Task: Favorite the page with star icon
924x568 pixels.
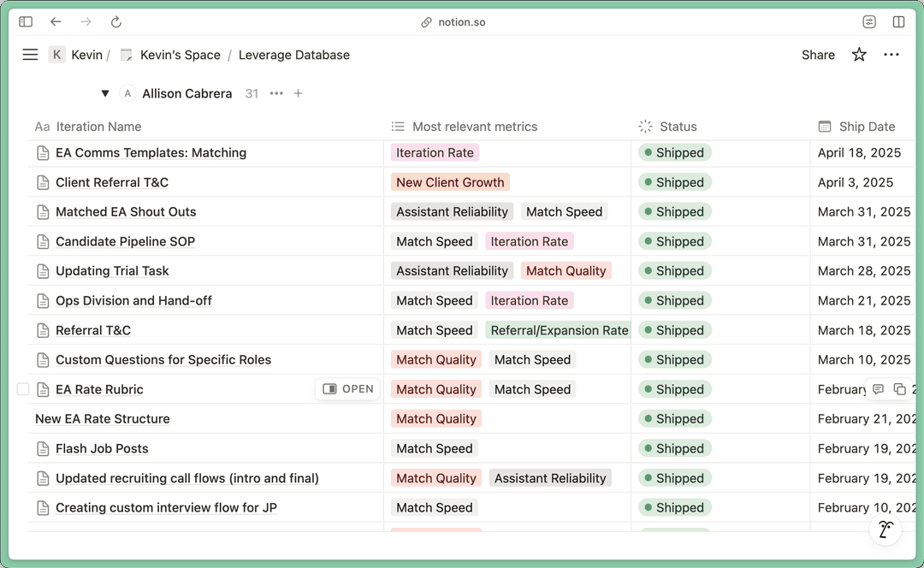Action: [x=859, y=55]
